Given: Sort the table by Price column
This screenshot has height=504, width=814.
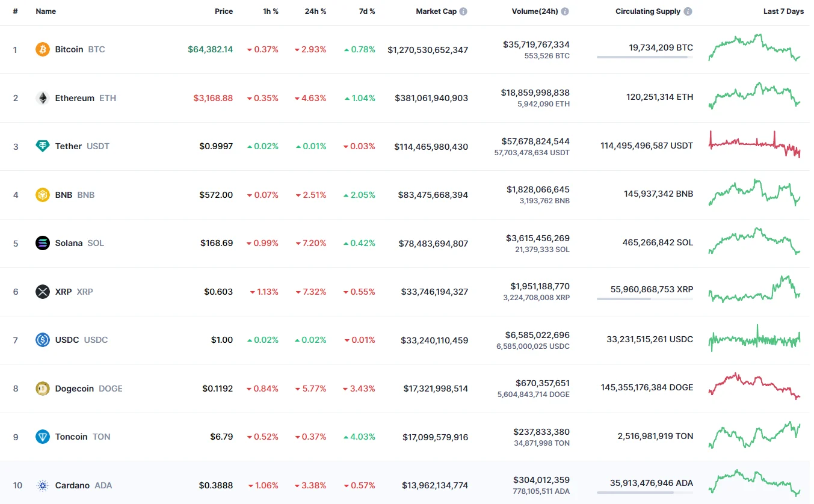Looking at the screenshot, I should coord(224,11).
